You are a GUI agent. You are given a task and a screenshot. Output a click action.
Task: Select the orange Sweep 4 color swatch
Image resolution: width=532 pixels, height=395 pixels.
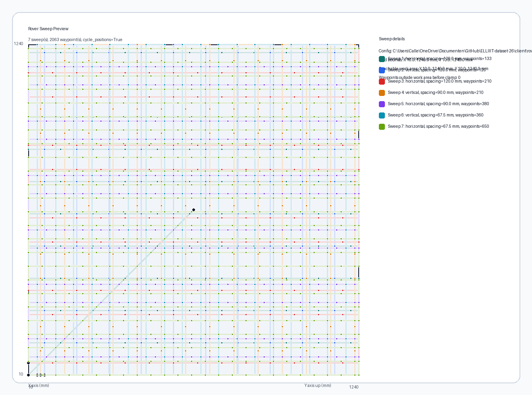pos(382,93)
